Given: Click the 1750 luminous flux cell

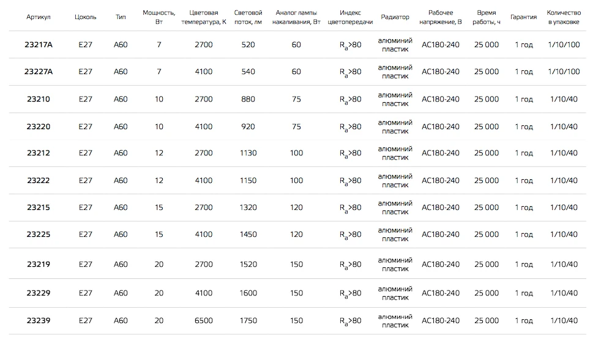Looking at the screenshot, I should point(248,321).
